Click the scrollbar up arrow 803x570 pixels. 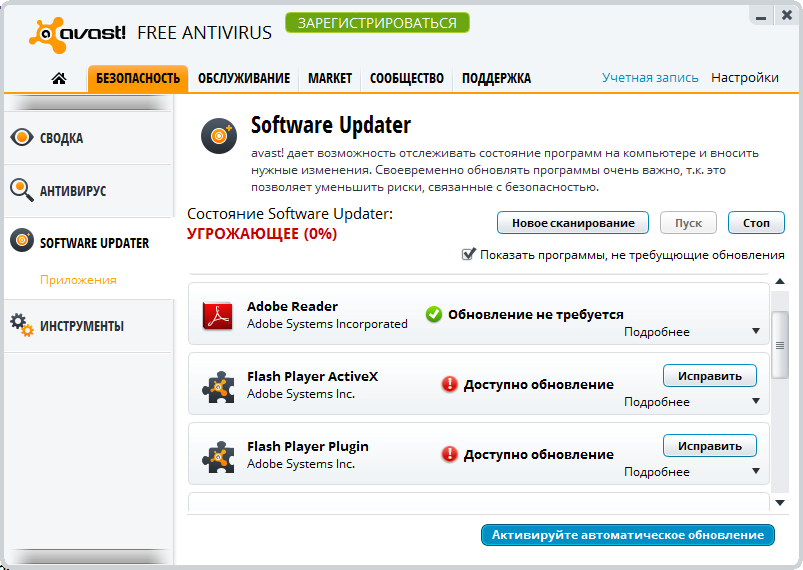click(x=780, y=281)
